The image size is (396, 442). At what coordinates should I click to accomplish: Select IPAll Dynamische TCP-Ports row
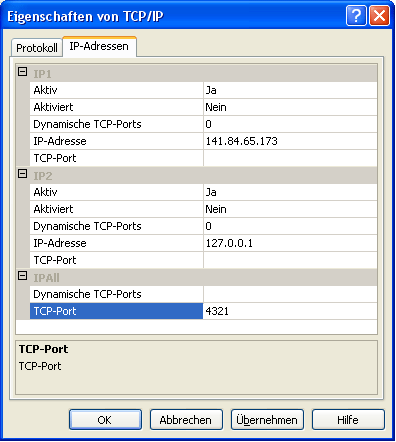click(x=203, y=294)
